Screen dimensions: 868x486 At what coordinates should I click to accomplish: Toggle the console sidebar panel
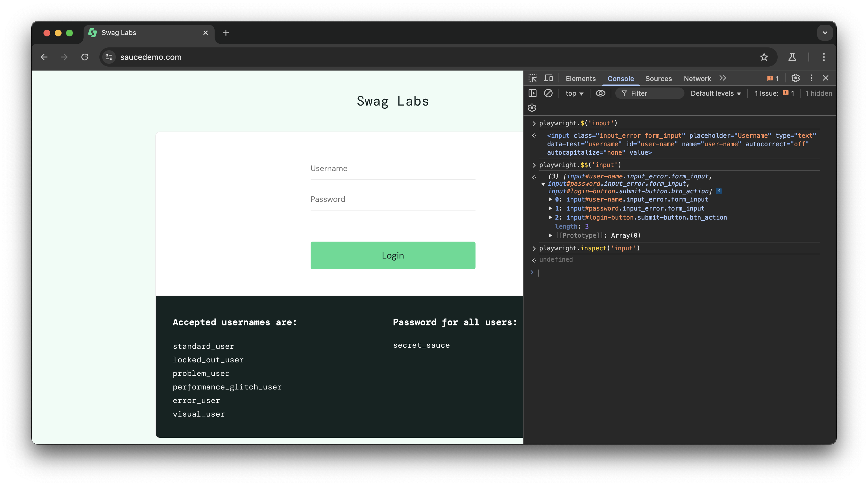pyautogui.click(x=532, y=93)
